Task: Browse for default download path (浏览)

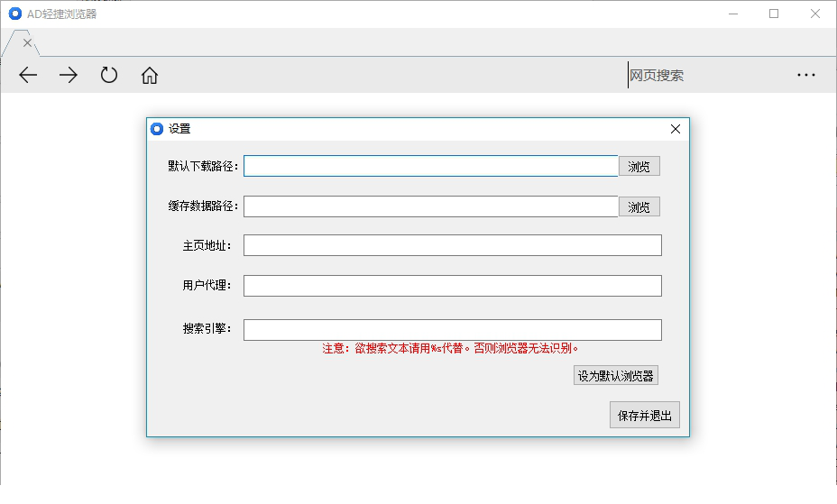Action: pos(639,167)
